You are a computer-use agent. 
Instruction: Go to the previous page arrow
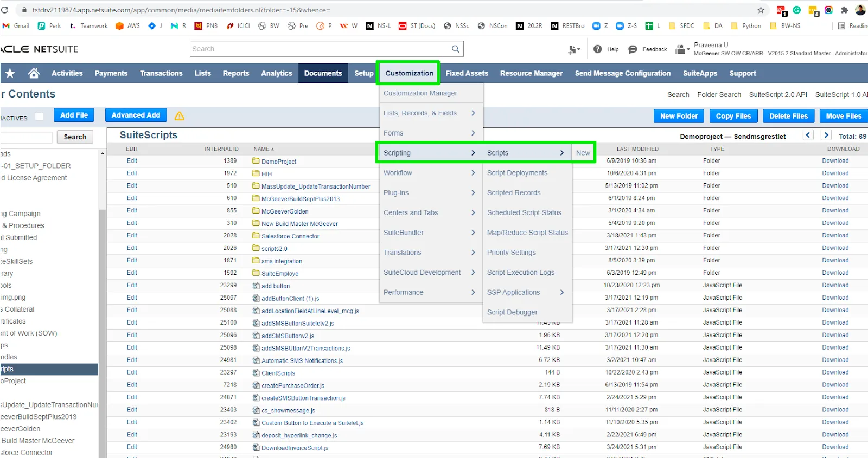(x=808, y=136)
